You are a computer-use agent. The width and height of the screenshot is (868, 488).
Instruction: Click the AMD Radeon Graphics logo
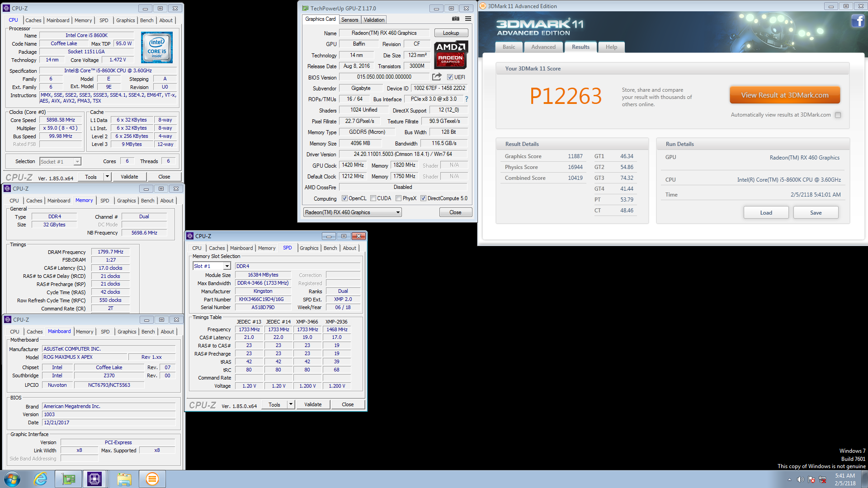coord(451,55)
